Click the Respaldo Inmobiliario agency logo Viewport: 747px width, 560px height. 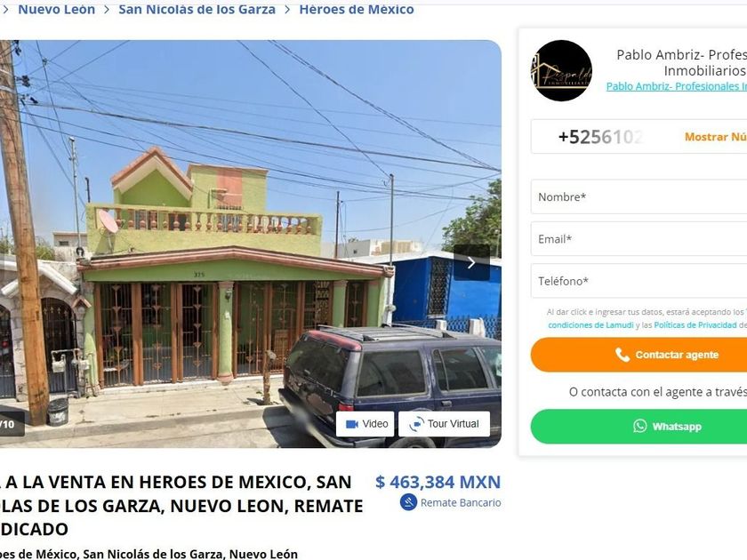(x=561, y=70)
